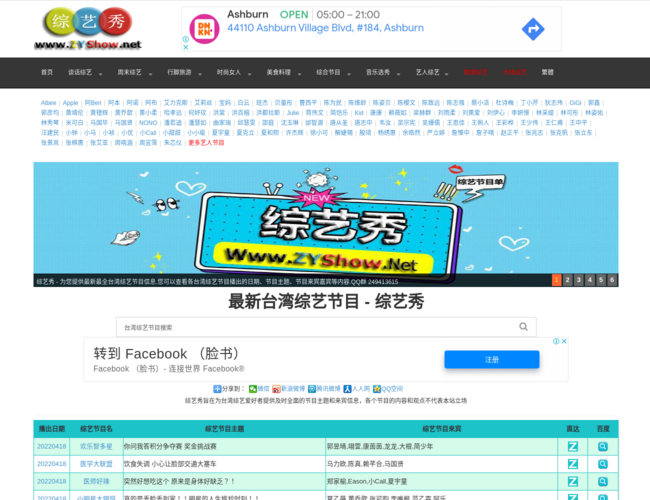The height and width of the screenshot is (500, 650).
Task: Select banner slide 2
Action: point(568,280)
